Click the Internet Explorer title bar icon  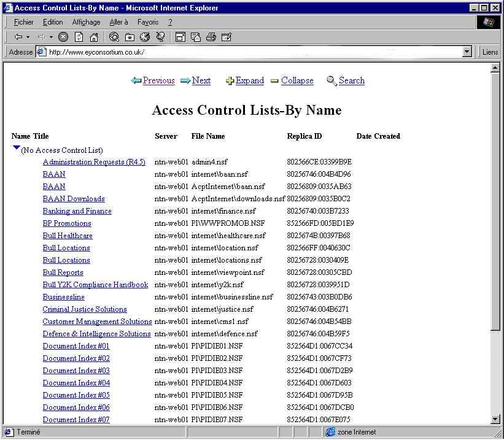coord(9,8)
